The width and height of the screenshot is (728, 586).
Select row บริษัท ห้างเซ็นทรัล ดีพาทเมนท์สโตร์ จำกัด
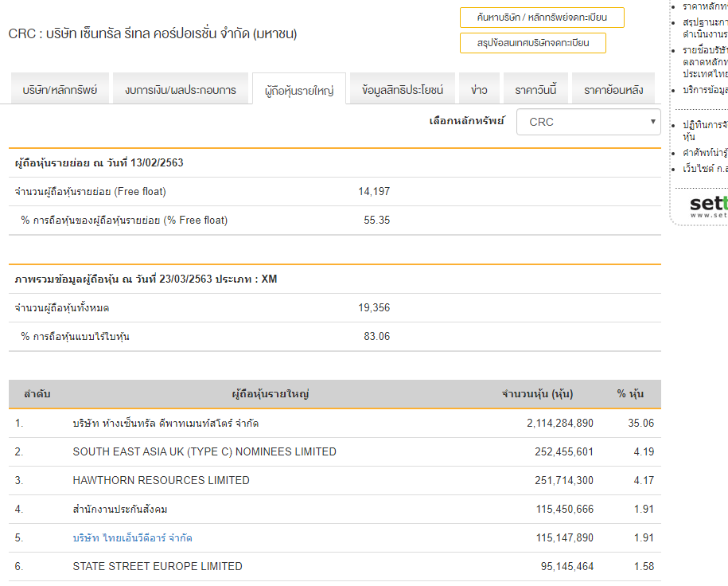[335, 424]
